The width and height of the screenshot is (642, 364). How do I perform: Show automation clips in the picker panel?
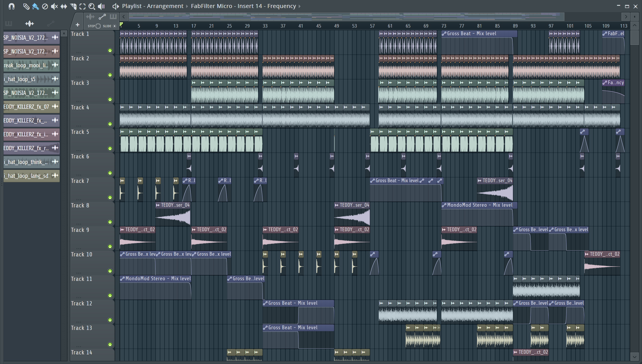pyautogui.click(x=51, y=24)
